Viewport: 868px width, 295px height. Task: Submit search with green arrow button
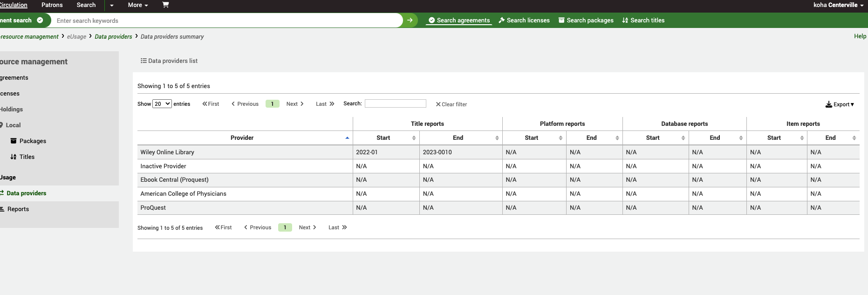pos(410,21)
